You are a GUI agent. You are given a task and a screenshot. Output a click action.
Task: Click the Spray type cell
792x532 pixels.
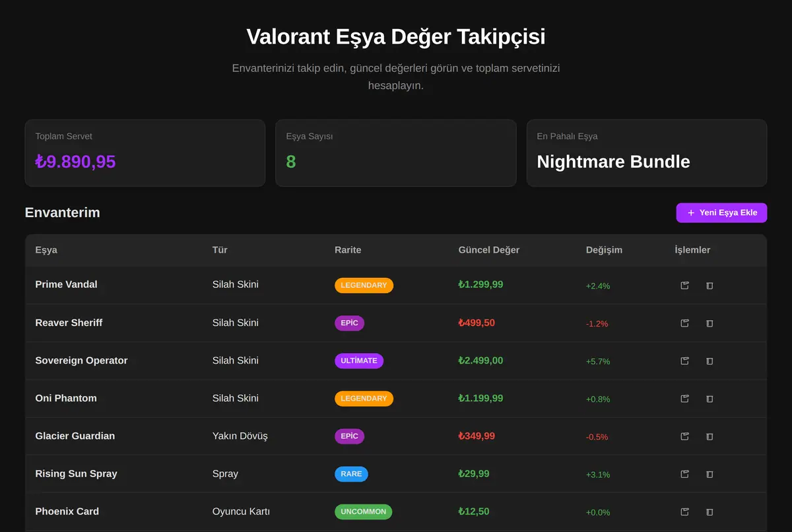(x=225, y=473)
